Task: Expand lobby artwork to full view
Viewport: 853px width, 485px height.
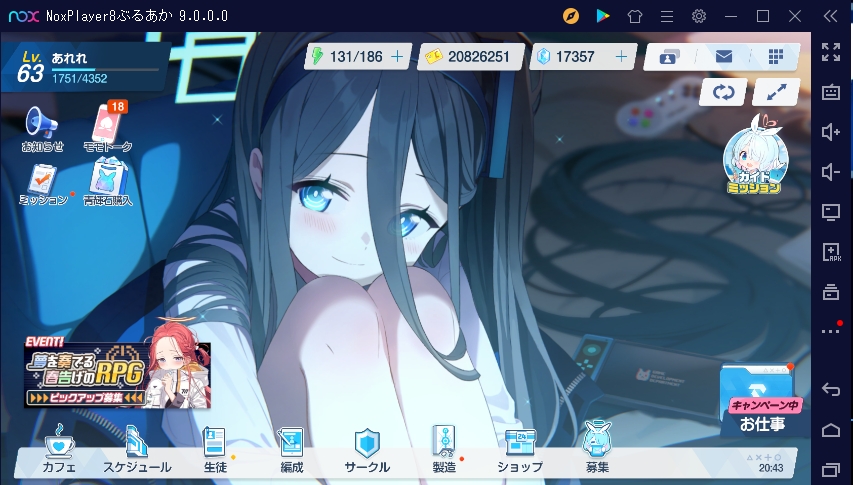Action: (x=776, y=92)
